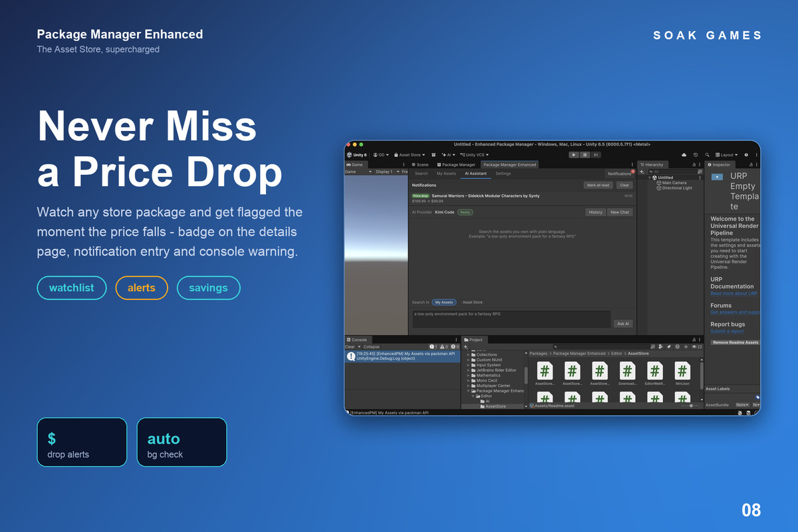This screenshot has height=532, width=798.
Task: Open the Settings tab
Action: [x=503, y=174]
